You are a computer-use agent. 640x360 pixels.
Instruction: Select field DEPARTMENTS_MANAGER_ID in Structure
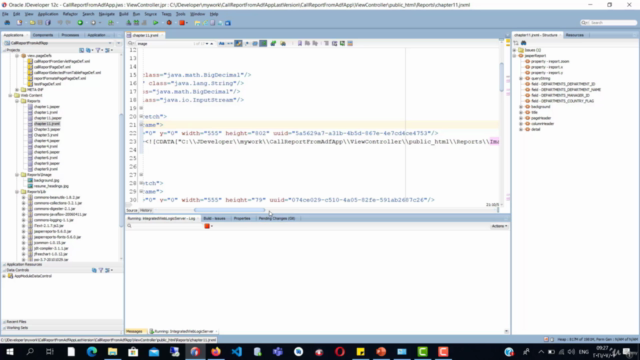pyautogui.click(x=560, y=96)
